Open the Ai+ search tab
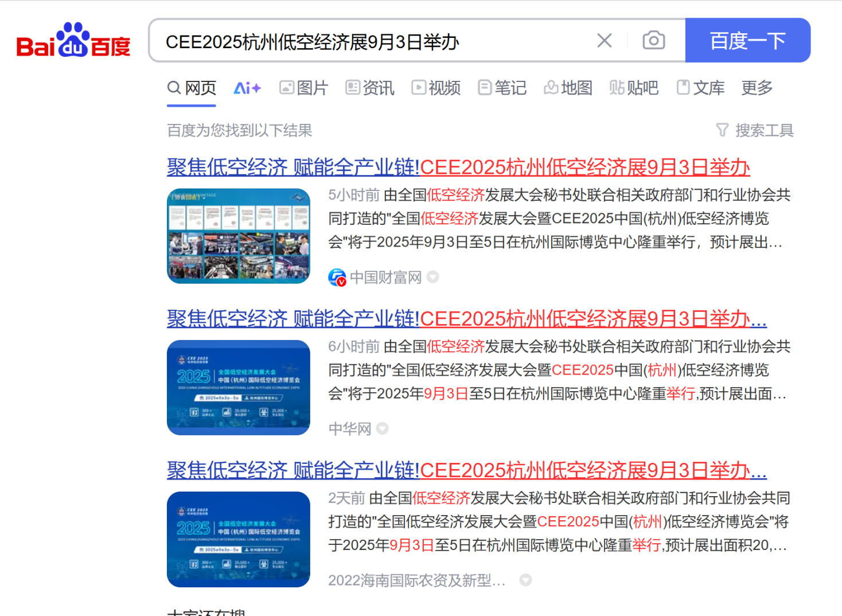The height and width of the screenshot is (616, 842). 247,88
